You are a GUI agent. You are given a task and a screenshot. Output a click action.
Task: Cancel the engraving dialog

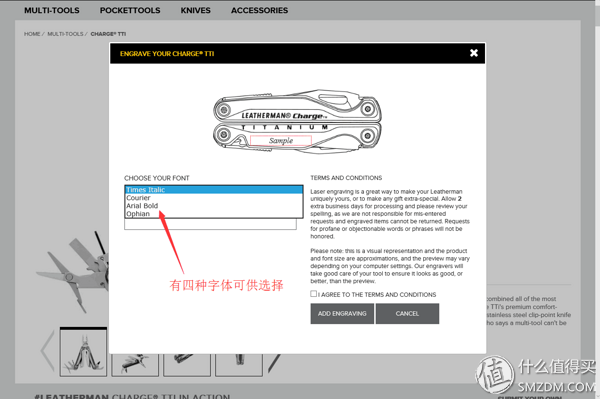click(407, 314)
